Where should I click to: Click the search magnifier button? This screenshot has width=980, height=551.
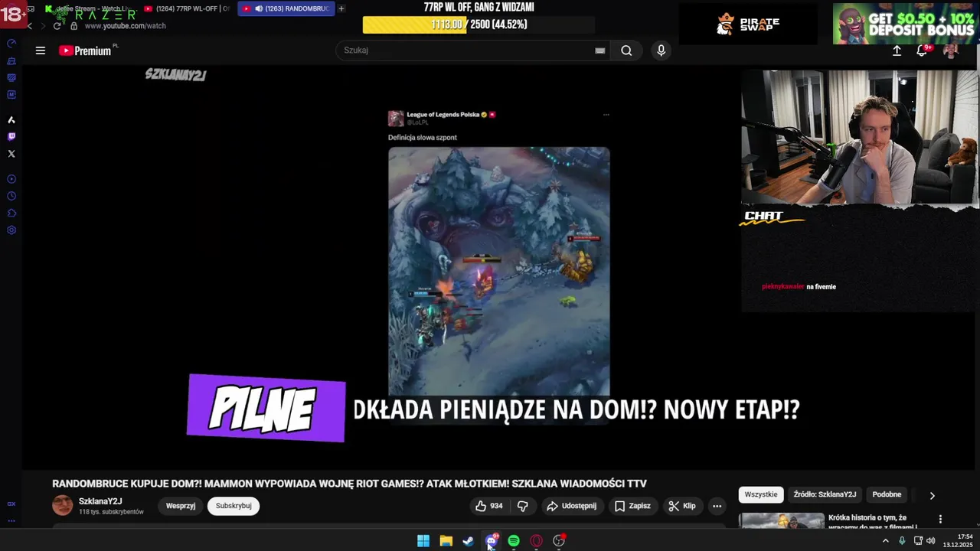pos(626,51)
